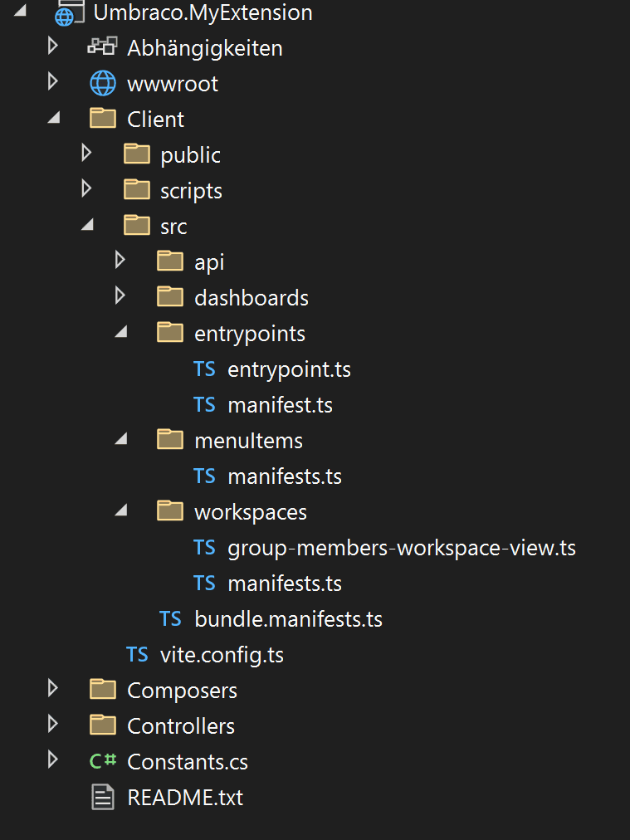
Task: Click the Abhängigkeiten dependencies icon
Action: pos(103,48)
